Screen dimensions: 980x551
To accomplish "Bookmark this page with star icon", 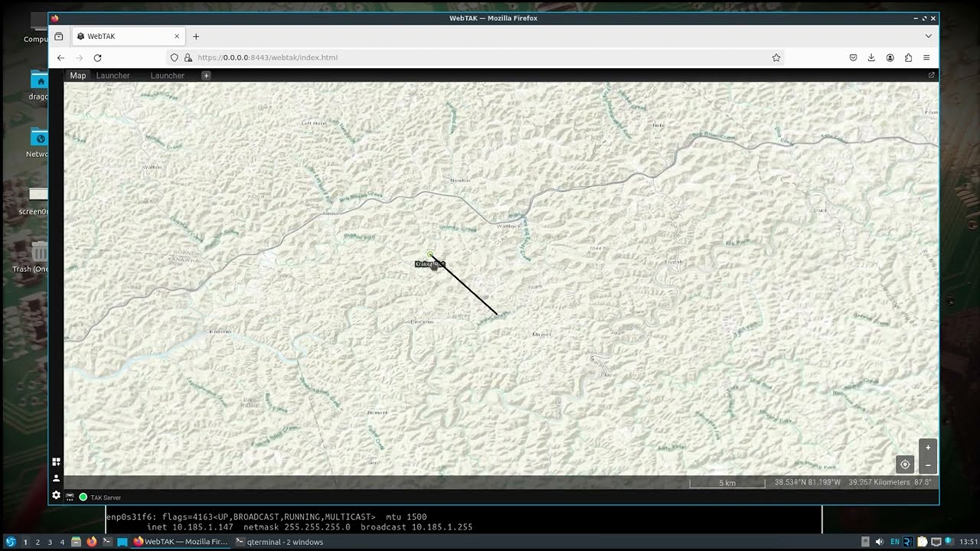I will [776, 57].
